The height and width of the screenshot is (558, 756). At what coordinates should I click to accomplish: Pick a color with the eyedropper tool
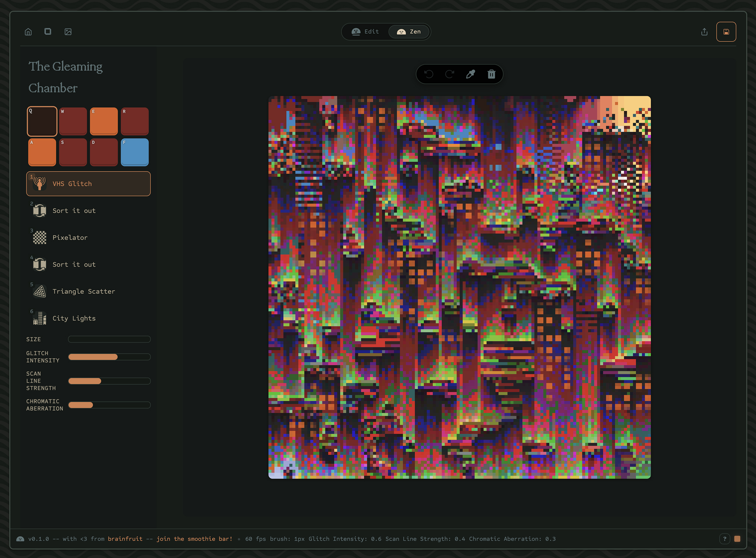pos(470,74)
